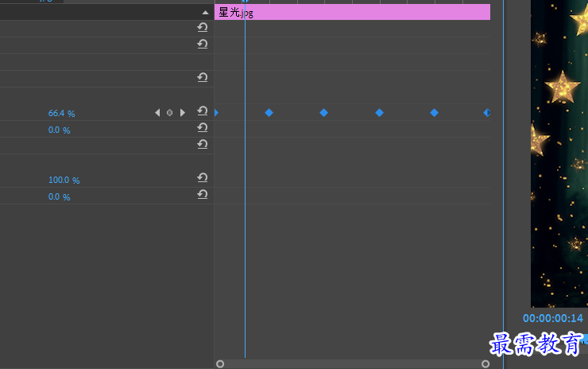588x369 pixels.
Task: Go to previous keyframe arrow
Action: click(157, 113)
